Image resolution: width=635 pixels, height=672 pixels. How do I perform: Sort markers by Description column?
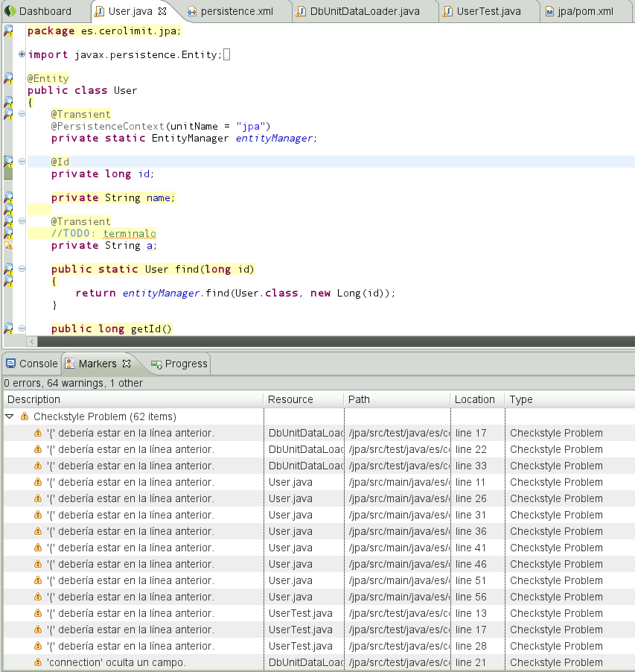133,399
